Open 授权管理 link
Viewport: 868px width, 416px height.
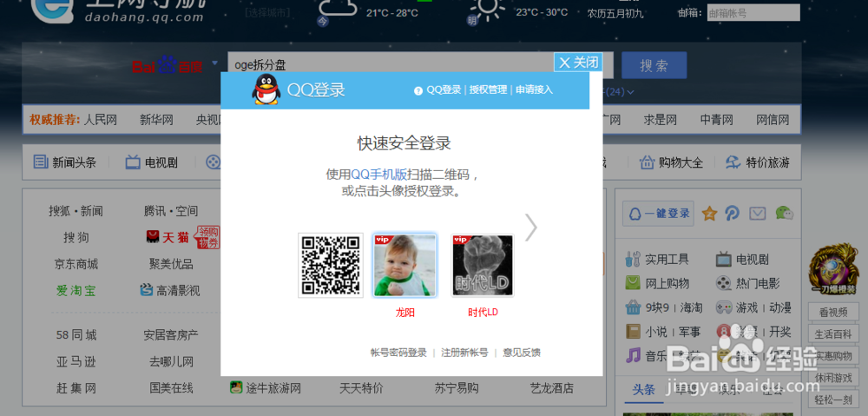click(x=488, y=89)
